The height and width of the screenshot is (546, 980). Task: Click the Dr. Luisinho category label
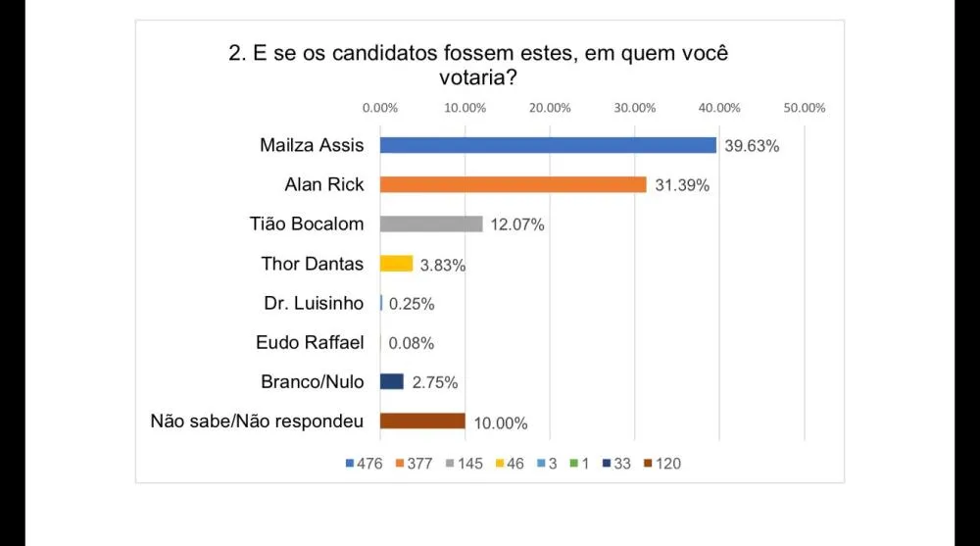tap(314, 303)
